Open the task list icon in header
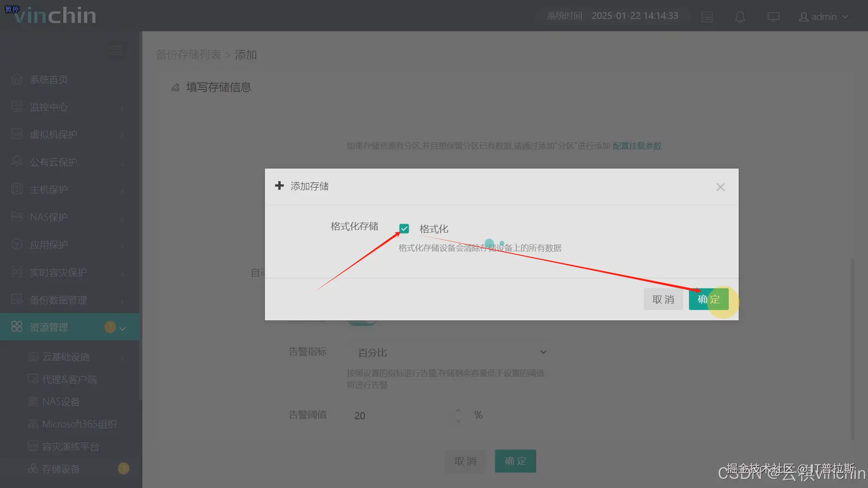 [707, 17]
